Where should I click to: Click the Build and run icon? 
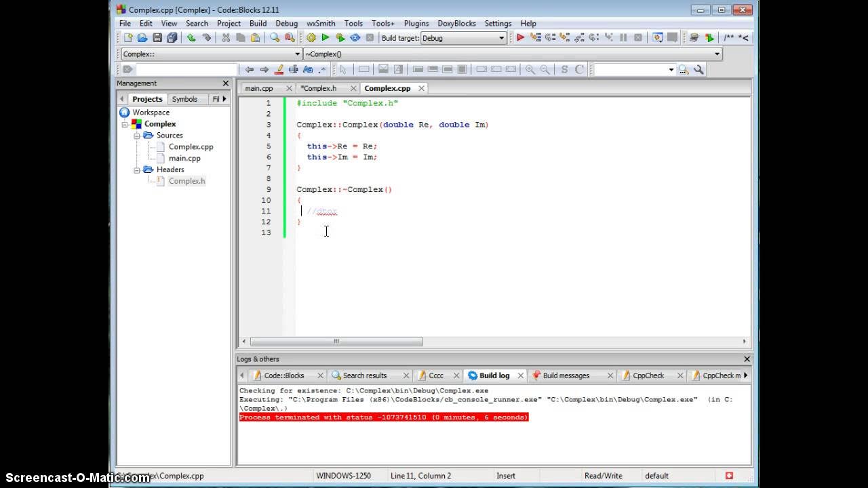coord(340,38)
